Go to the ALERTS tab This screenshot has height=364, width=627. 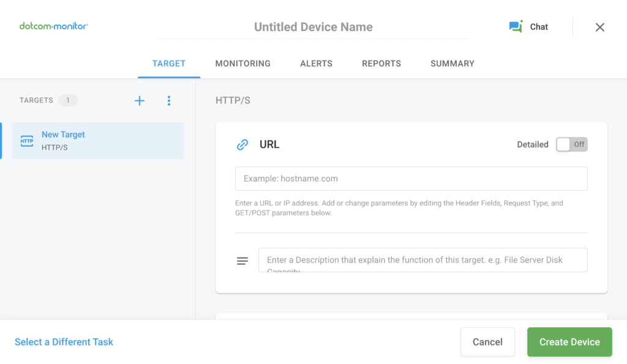pyautogui.click(x=317, y=64)
